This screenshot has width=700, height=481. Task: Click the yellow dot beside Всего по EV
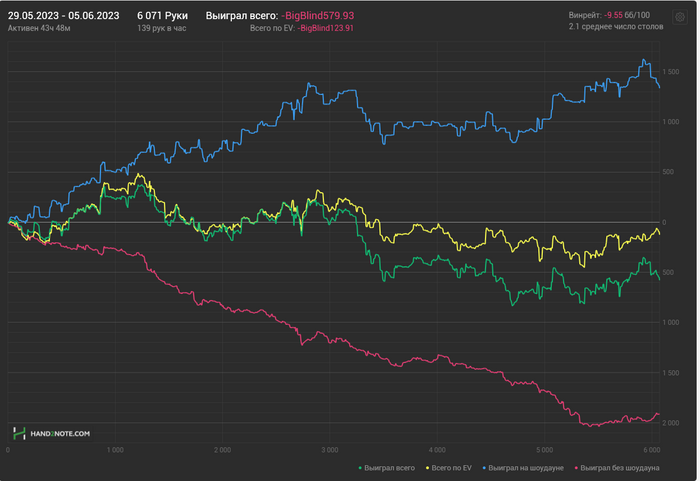(429, 468)
